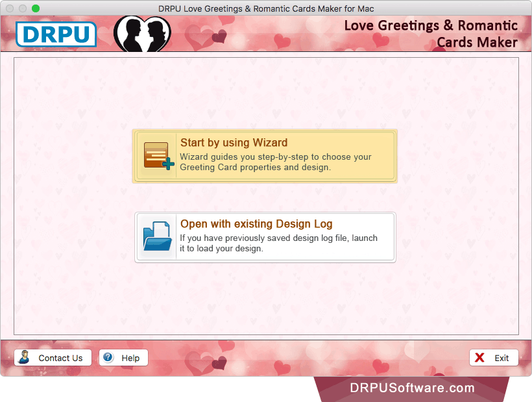Choose Start by using Wizard option
This screenshot has height=402, width=532.
tap(265, 156)
